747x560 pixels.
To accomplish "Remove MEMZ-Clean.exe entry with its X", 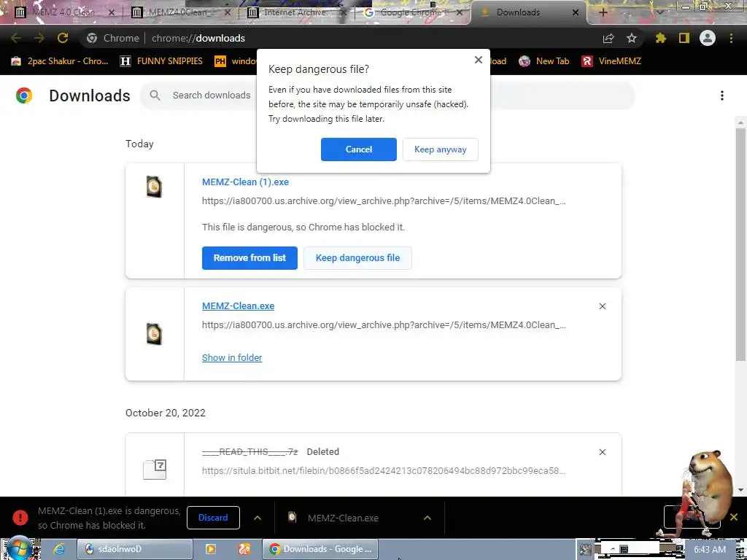I will [602, 306].
